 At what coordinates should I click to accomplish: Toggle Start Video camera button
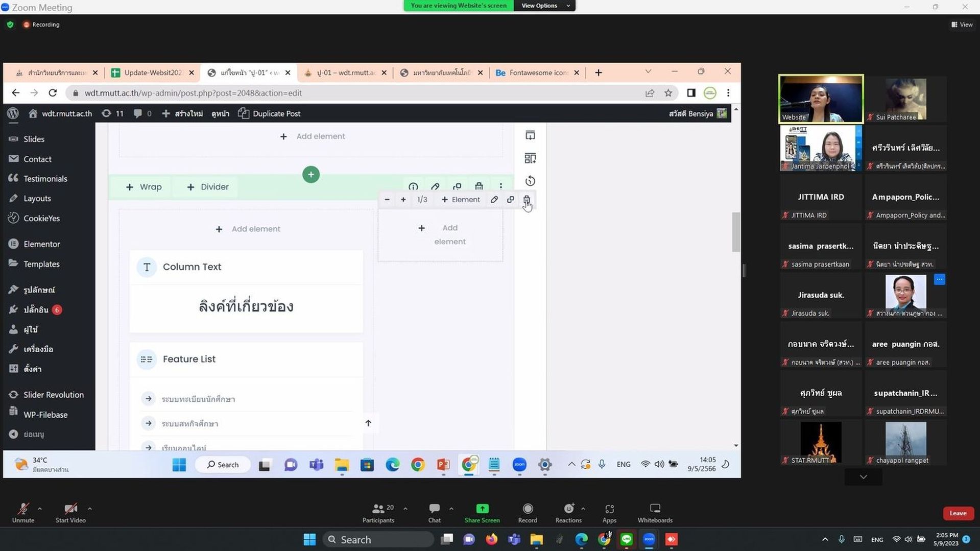click(70, 509)
